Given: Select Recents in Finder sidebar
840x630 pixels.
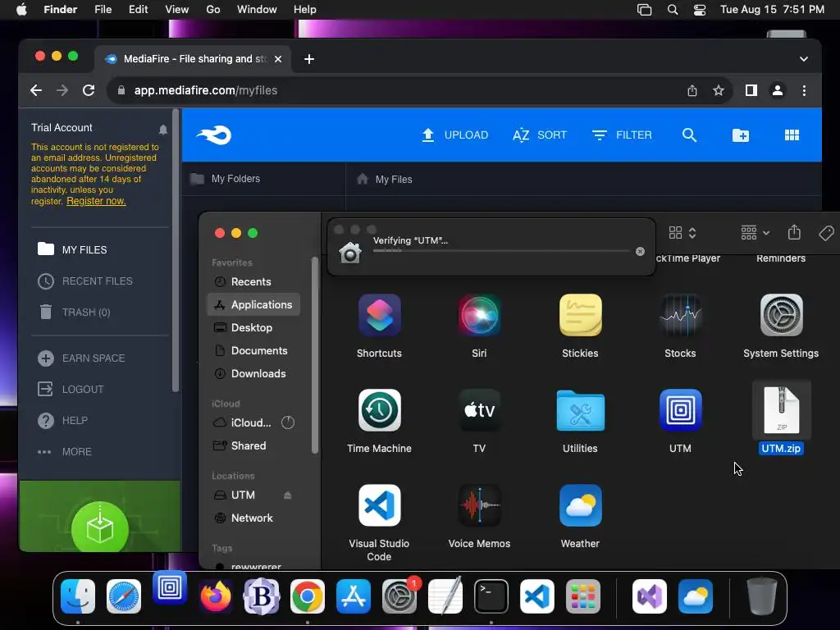Looking at the screenshot, I should pos(253,282).
